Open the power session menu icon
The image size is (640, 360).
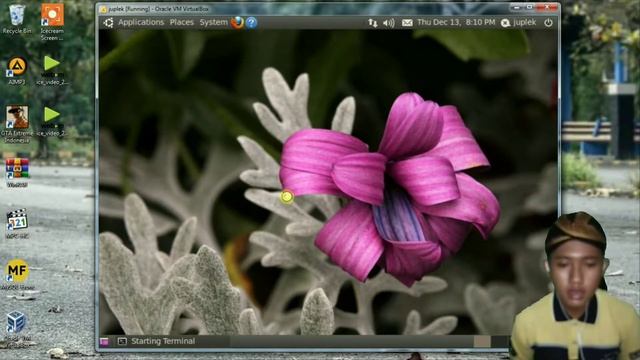(548, 23)
